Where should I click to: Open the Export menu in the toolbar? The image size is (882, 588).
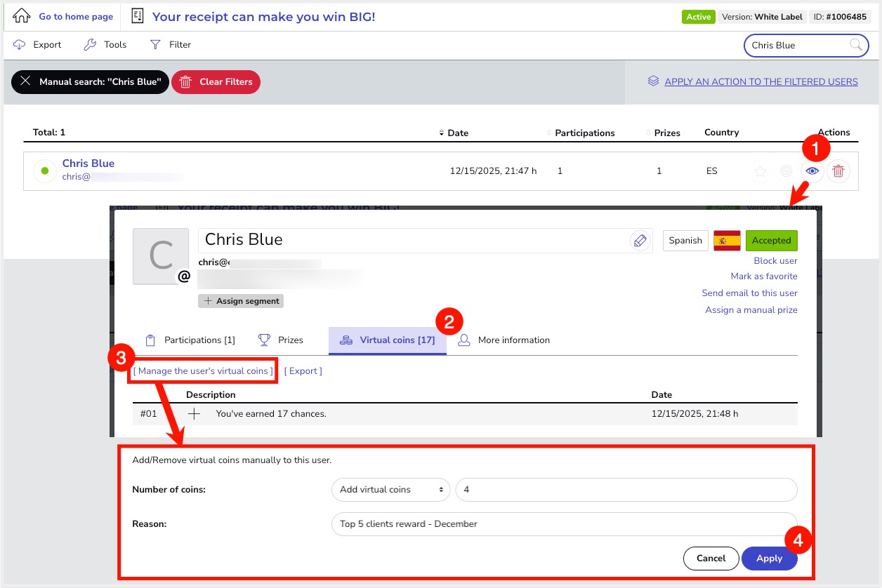click(x=38, y=45)
